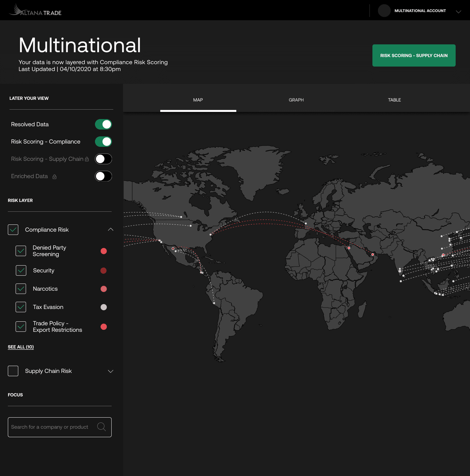Click the Tax Evasion grey color dot
Viewport: 470px width, 476px height.
click(104, 307)
